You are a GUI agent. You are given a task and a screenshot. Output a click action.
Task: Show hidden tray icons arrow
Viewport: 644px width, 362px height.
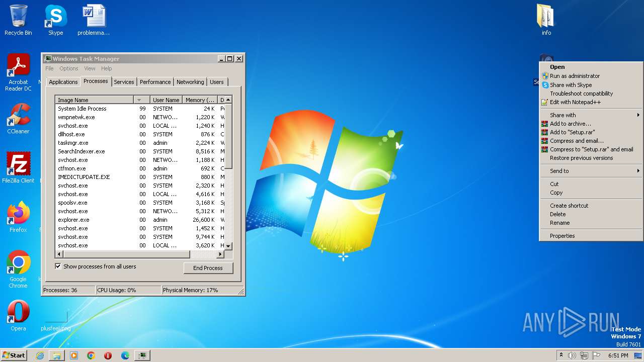tap(561, 355)
